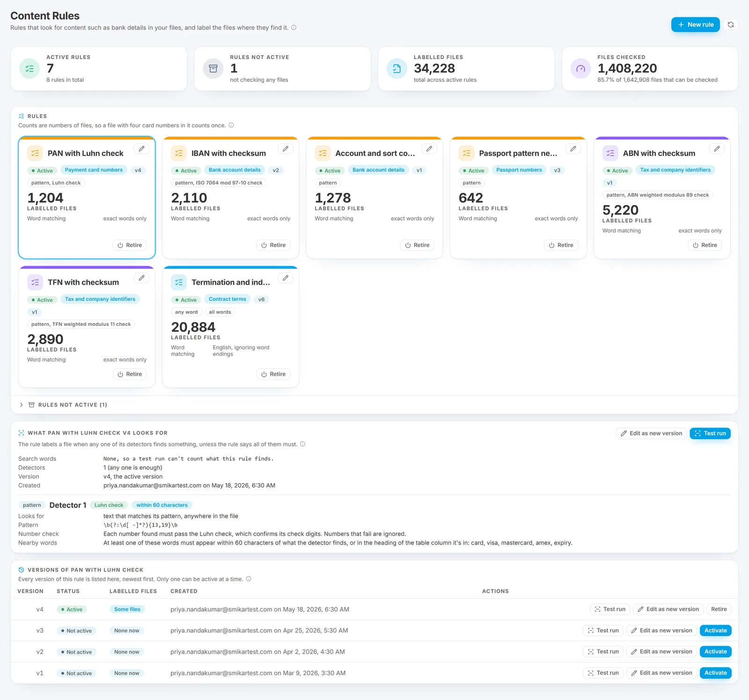Viewport: 749px width, 700px height.
Task: Click the pencil edit icon on IBAN with checksum
Action: pyautogui.click(x=286, y=149)
